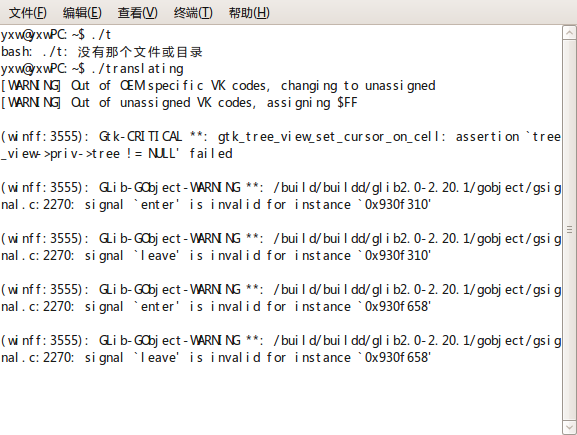Viewport: 577px width, 435px height.
Task: Open the 帮助(H) menu
Action: [249, 13]
